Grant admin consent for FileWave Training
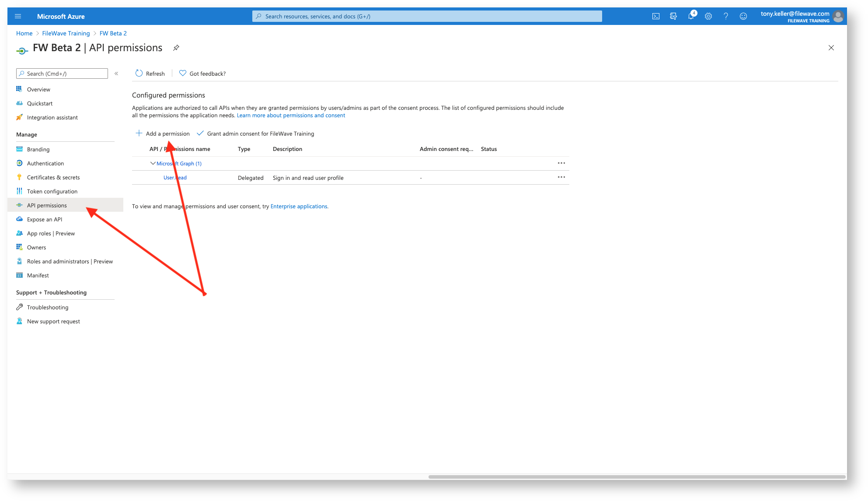 [255, 133]
